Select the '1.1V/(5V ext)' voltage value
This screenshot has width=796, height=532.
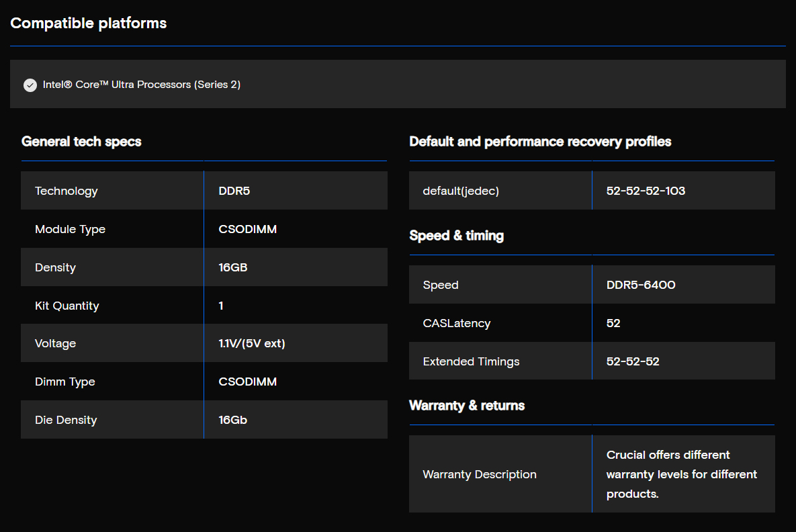[252, 344]
